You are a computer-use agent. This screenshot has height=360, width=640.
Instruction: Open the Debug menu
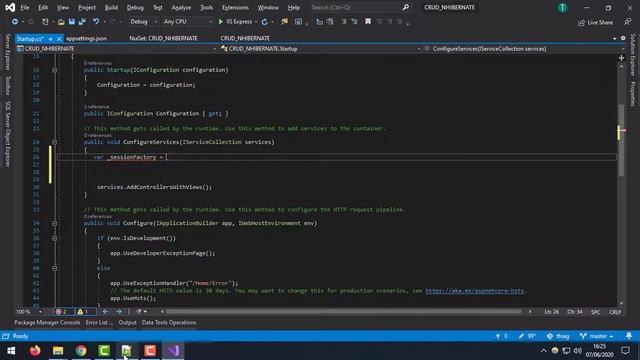(x=135, y=7)
